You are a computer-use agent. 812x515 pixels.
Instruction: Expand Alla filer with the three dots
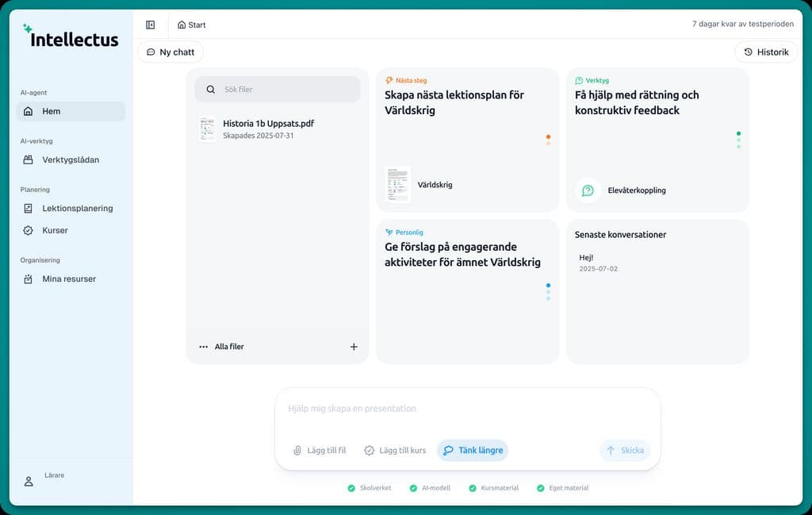[204, 347]
